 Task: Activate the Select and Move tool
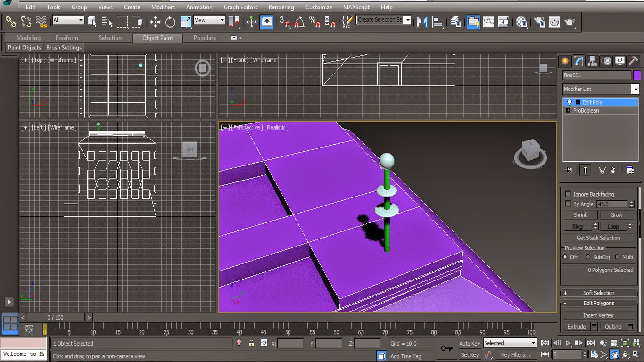pos(155,22)
